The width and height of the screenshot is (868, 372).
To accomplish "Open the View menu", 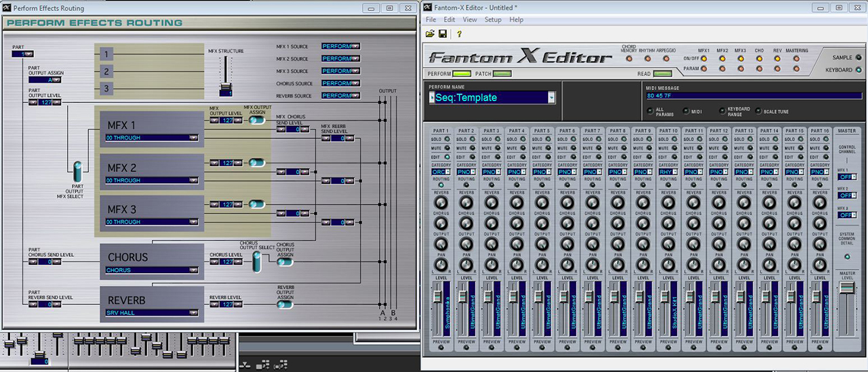I will [x=470, y=20].
